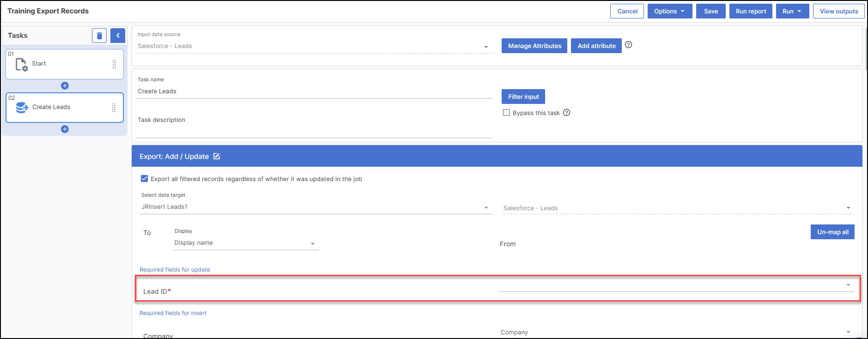Open the Options dropdown menu
The width and height of the screenshot is (868, 339).
click(669, 11)
